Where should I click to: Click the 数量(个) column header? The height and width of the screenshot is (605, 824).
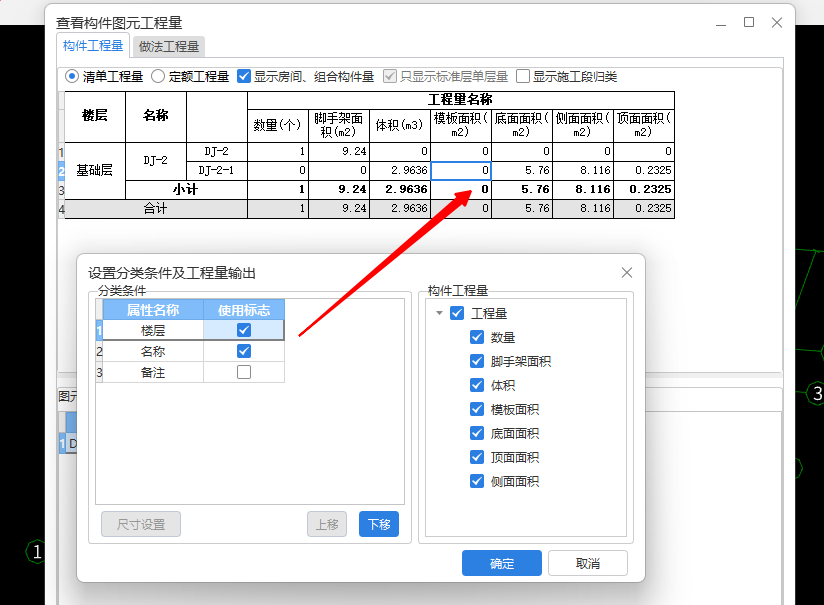pos(278,125)
